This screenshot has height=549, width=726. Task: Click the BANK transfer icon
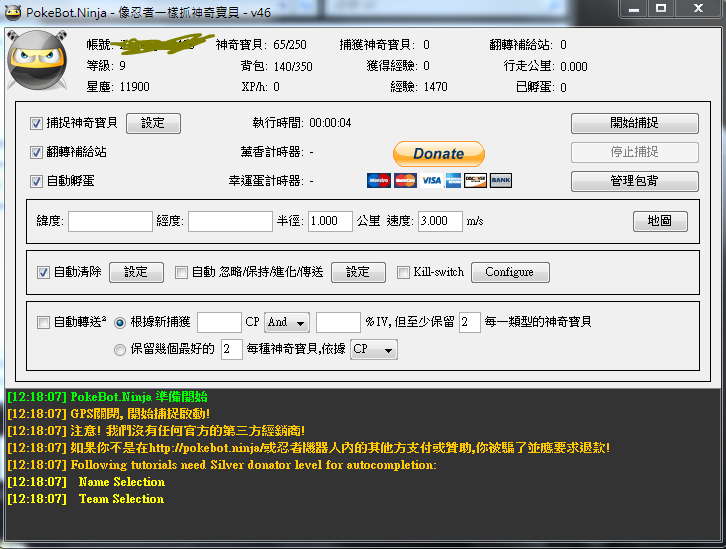point(500,181)
